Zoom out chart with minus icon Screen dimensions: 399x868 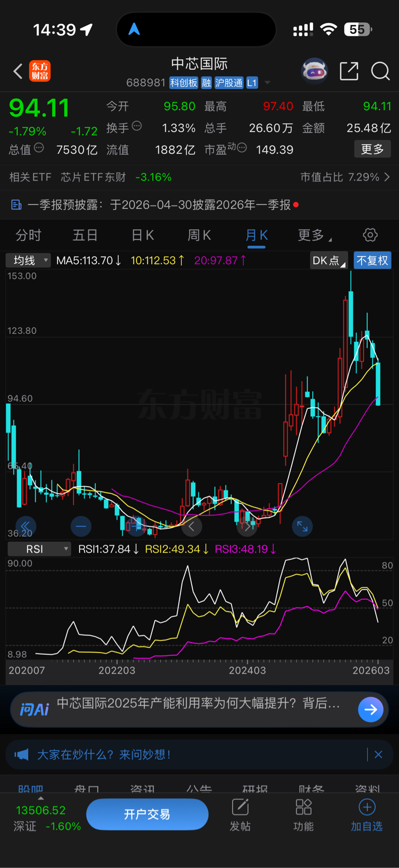(81, 526)
